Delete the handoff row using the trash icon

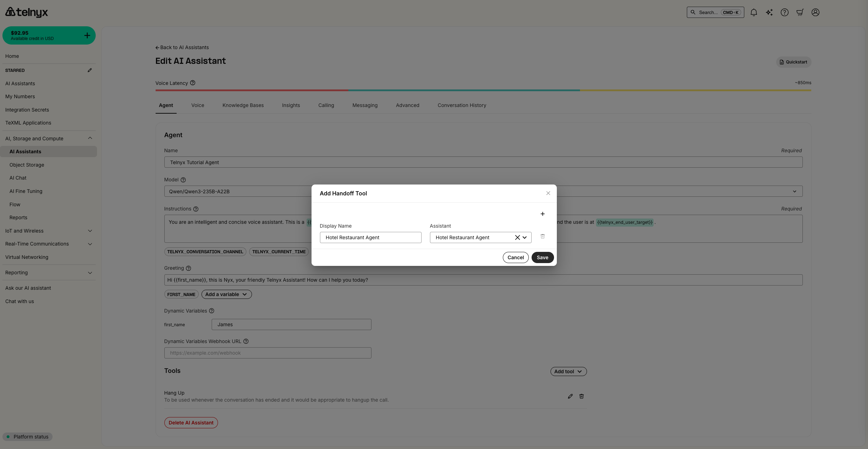[x=542, y=236]
